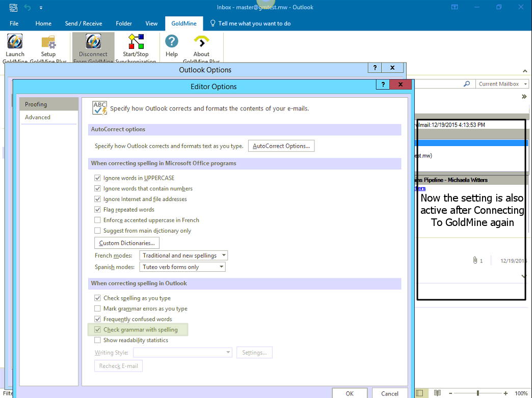Image resolution: width=532 pixels, height=398 pixels.
Task: Expand the Current Mailbox dropdown
Action: coord(525,84)
